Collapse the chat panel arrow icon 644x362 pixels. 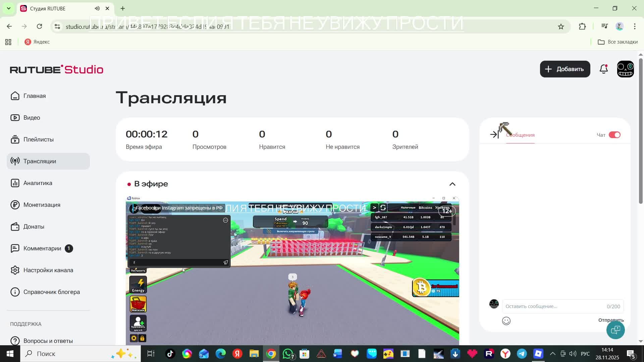click(494, 135)
